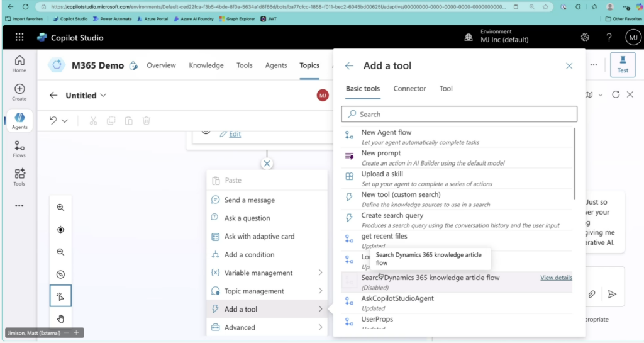Open the Overview tab

click(161, 65)
